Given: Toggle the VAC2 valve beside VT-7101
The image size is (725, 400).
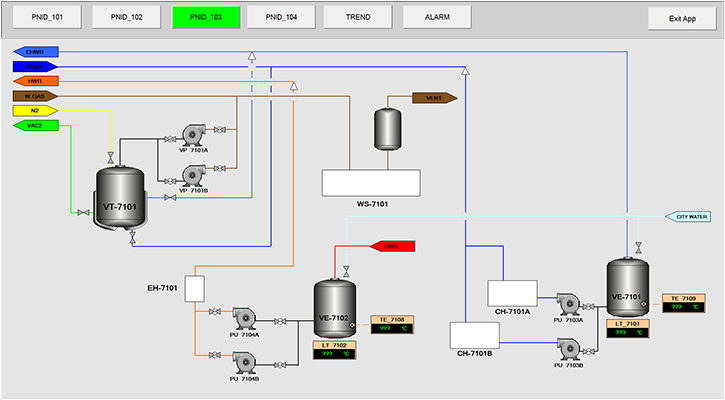Looking at the screenshot, I should [83, 213].
